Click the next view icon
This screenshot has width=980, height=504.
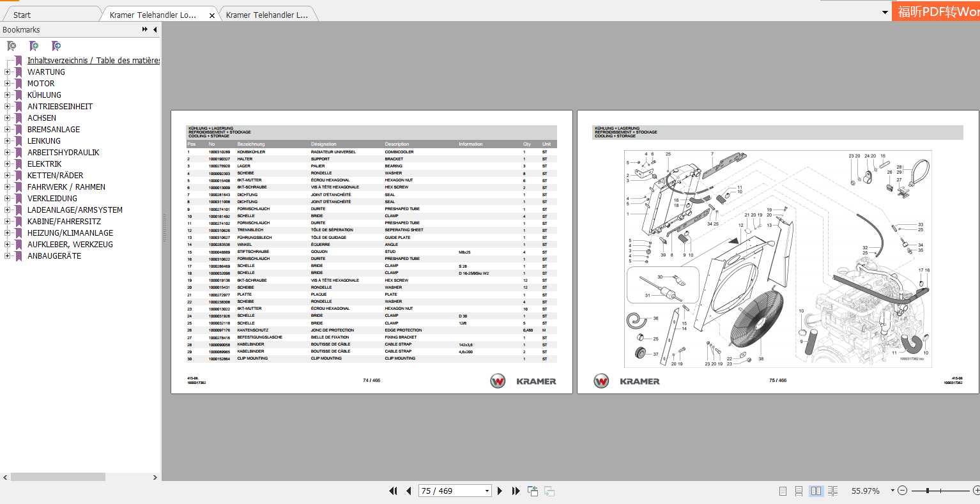(549, 491)
